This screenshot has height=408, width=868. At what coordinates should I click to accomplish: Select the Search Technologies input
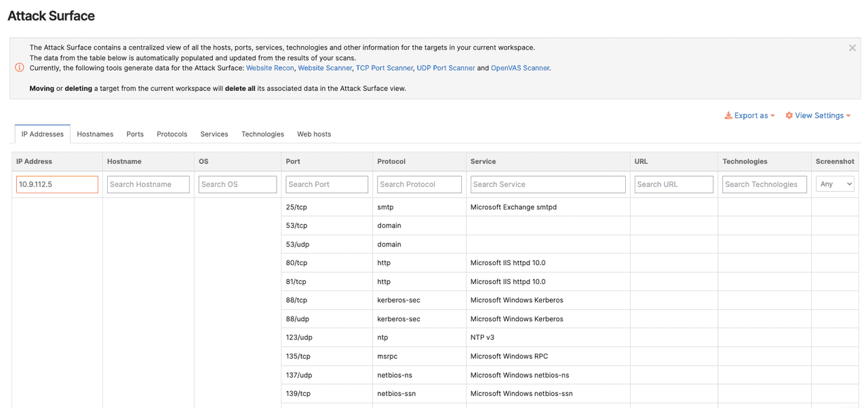click(x=764, y=184)
